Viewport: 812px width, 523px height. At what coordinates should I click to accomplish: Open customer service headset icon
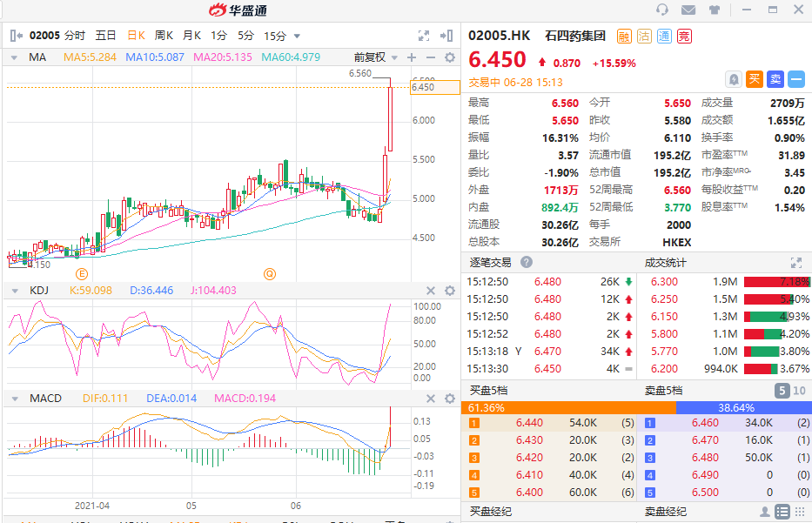662,10
